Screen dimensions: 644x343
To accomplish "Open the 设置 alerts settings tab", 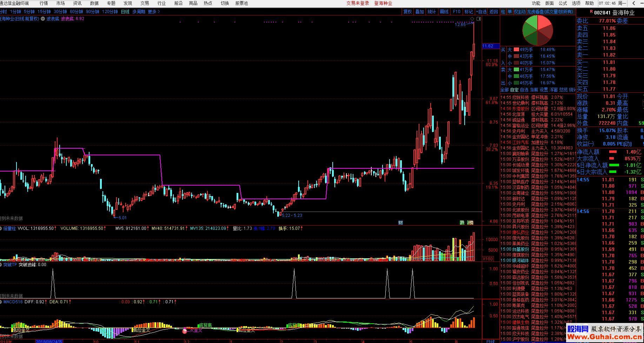I will pyautogui.click(x=544, y=90).
